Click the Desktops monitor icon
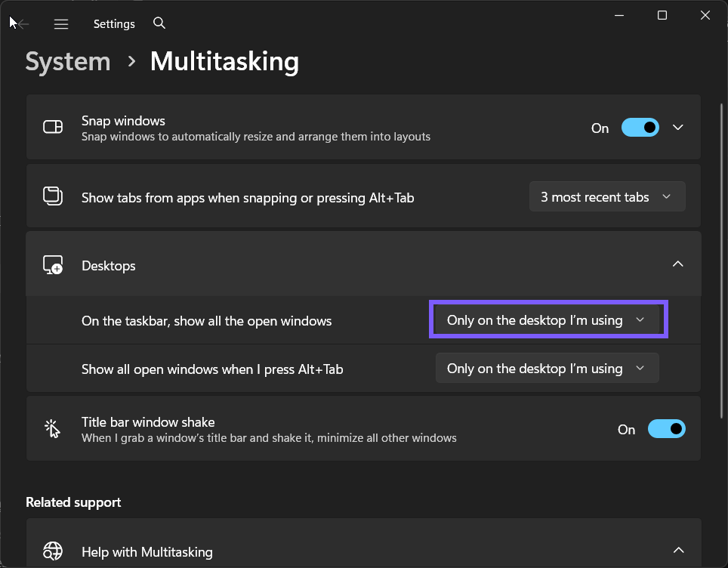Viewport: 728px width, 568px height. coord(53,264)
